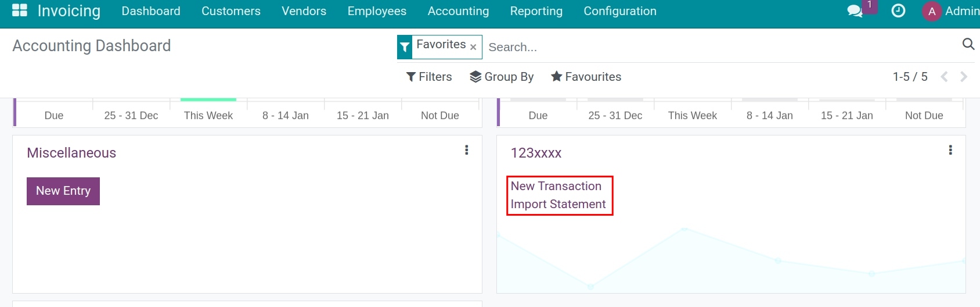
Task: Open the conversations chat icon
Action: click(x=855, y=11)
